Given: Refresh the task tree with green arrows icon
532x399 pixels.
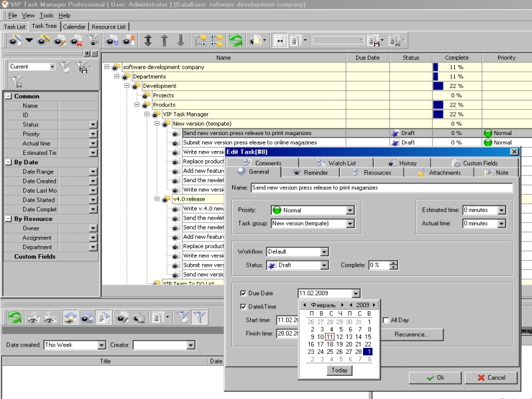Looking at the screenshot, I should tap(235, 41).
